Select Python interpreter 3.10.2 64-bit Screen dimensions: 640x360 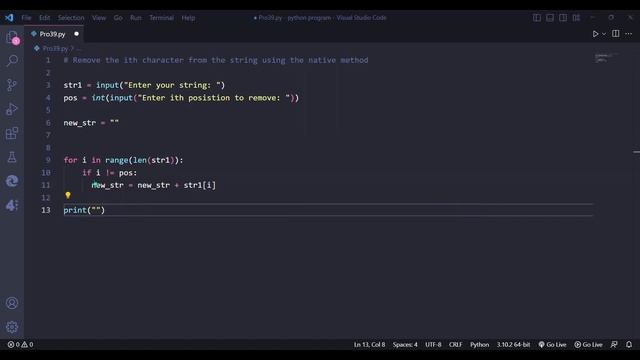coord(513,344)
